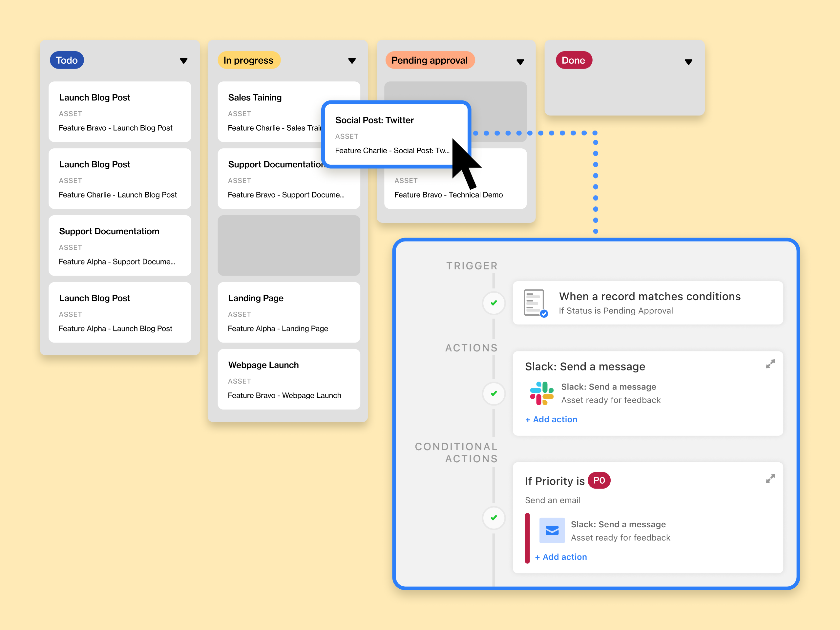
Task: Click the Slack logo icon
Action: (541, 393)
